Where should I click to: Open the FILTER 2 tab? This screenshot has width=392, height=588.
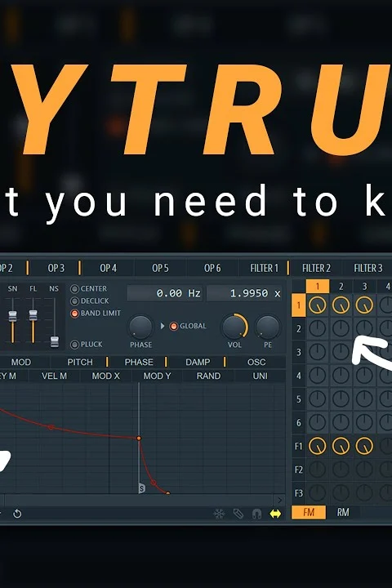(316, 268)
